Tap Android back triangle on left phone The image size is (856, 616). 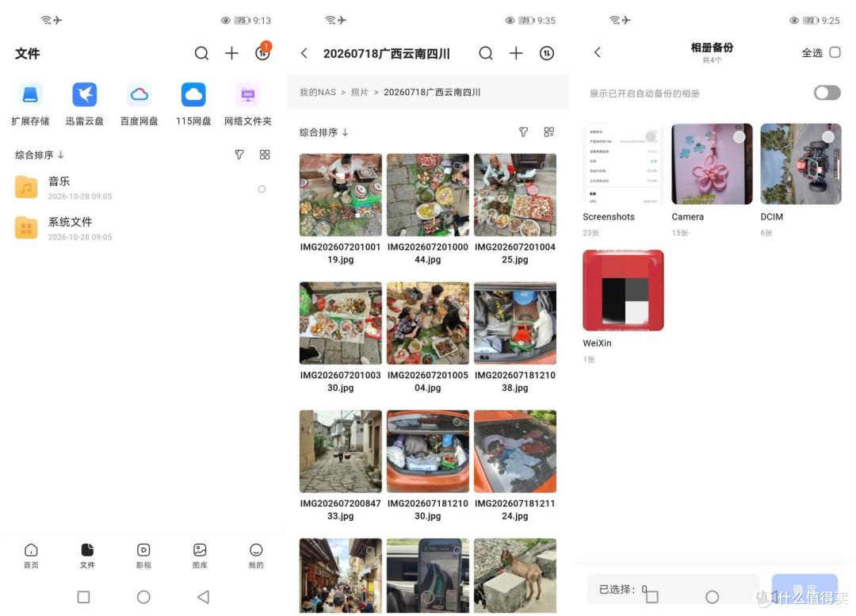[203, 597]
